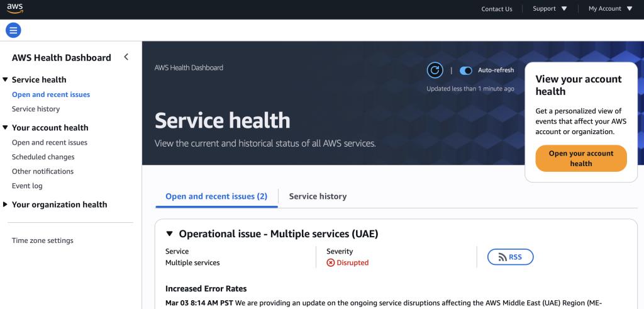Click the Increased Error Rates heading
This screenshot has height=309, width=644.
coord(206,288)
